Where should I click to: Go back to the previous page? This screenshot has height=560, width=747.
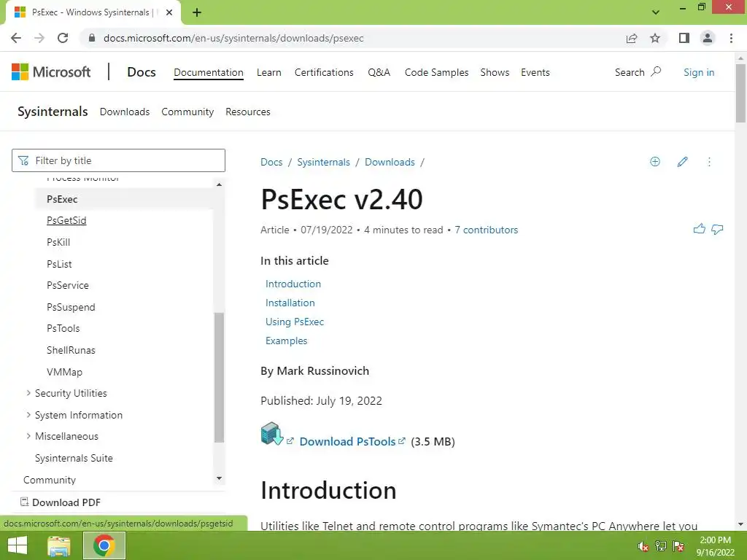tap(16, 38)
